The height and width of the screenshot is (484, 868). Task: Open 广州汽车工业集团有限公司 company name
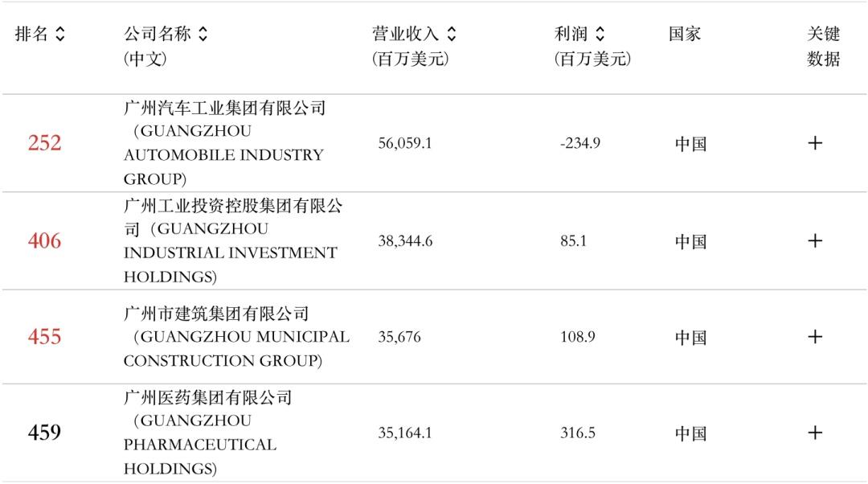point(225,109)
